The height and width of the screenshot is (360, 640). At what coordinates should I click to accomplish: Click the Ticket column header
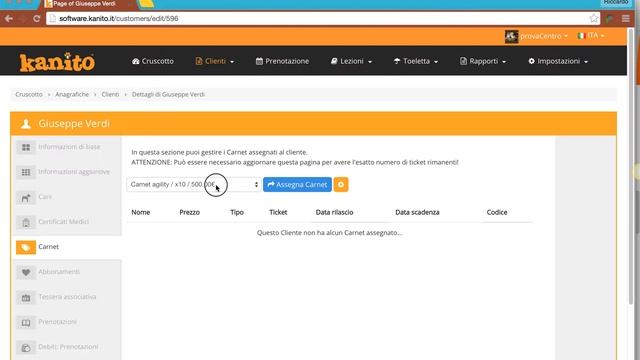point(278,212)
